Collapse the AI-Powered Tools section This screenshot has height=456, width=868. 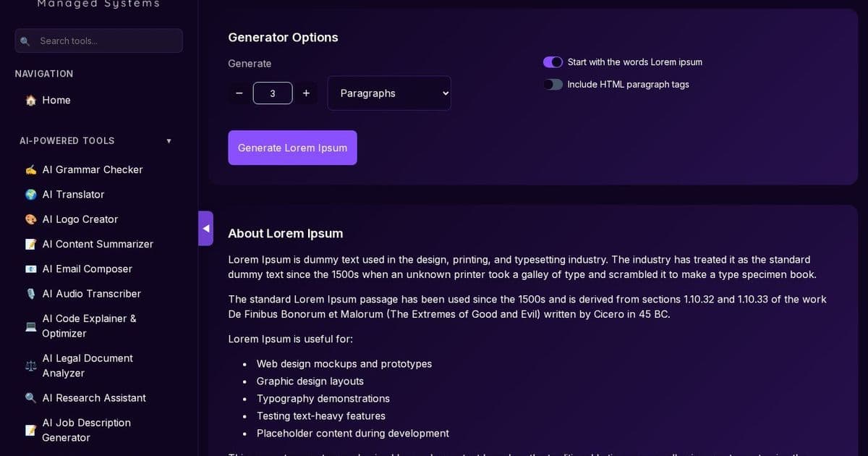click(x=169, y=140)
